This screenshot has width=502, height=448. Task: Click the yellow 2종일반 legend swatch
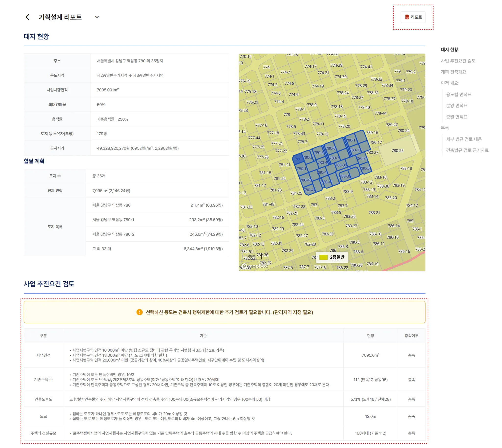tap(323, 258)
